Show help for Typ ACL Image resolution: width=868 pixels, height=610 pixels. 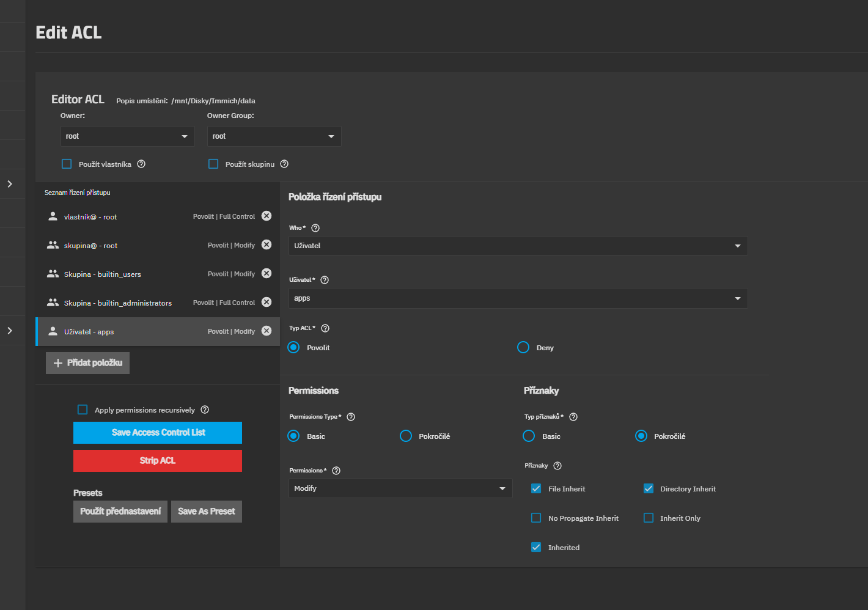(325, 328)
